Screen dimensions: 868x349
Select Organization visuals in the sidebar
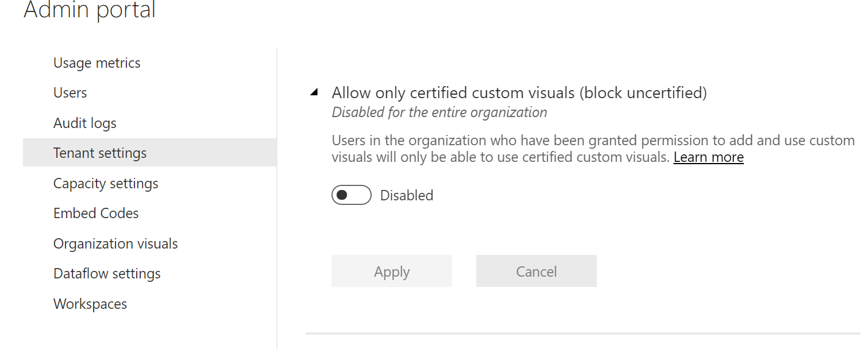point(115,244)
